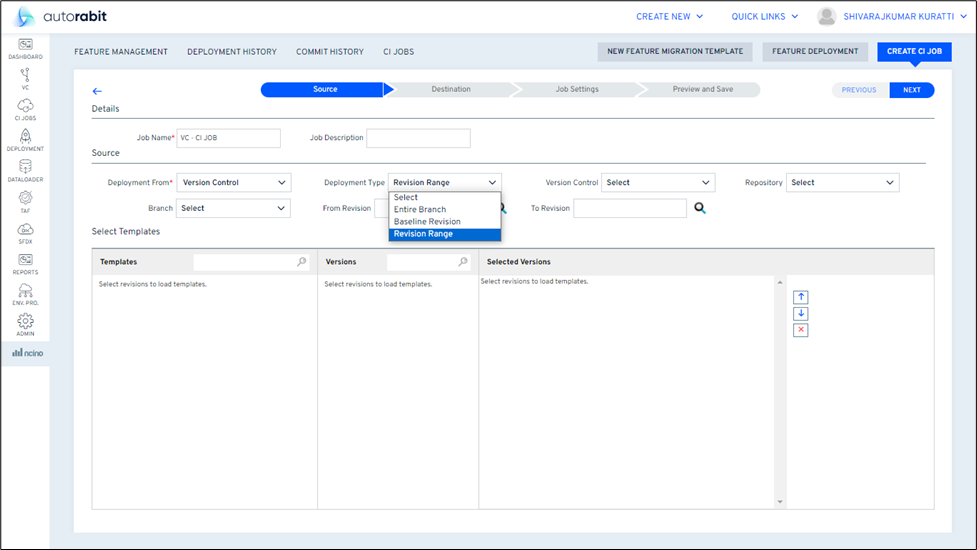Click the NEXT button
Image resolution: width=977 pixels, height=550 pixels.
[x=911, y=90]
